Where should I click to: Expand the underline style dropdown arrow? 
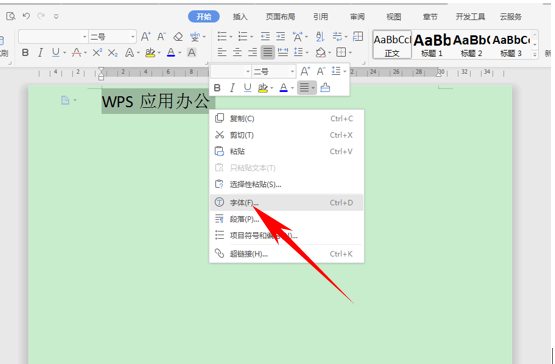click(x=64, y=53)
